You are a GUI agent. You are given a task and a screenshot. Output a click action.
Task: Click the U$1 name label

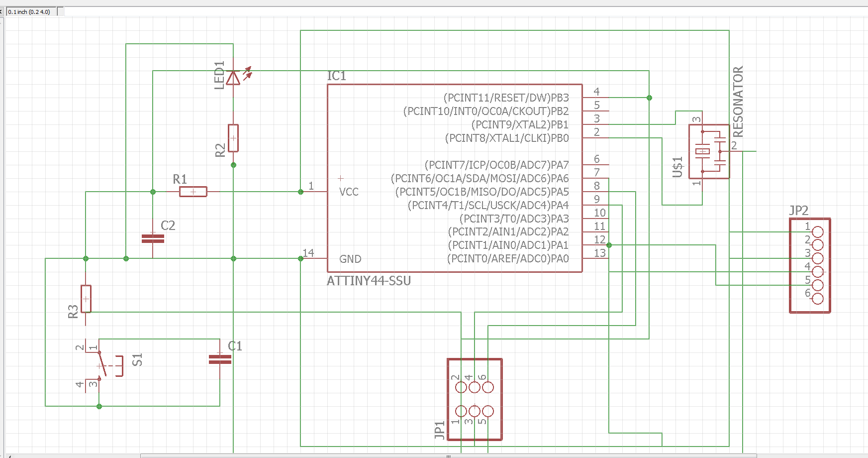677,167
